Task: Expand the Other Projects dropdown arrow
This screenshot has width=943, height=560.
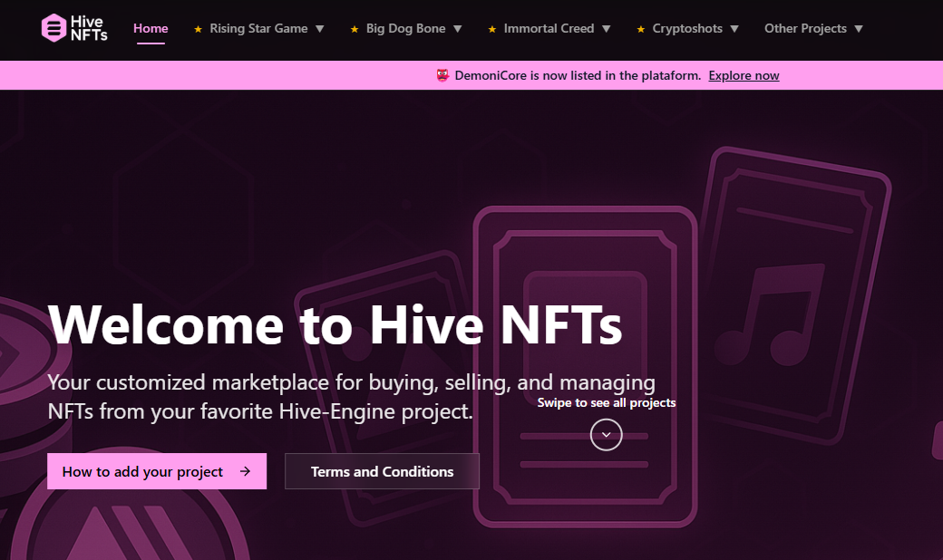Action: (x=859, y=29)
